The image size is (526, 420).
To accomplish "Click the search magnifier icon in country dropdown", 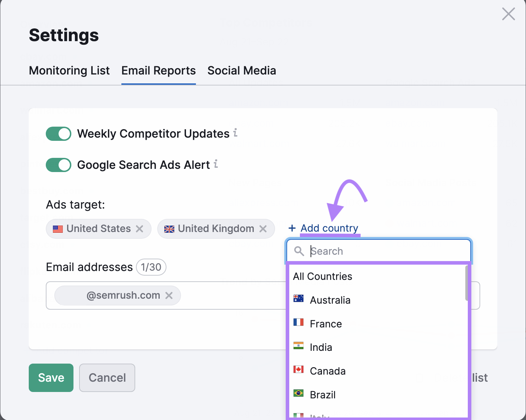I will click(299, 251).
